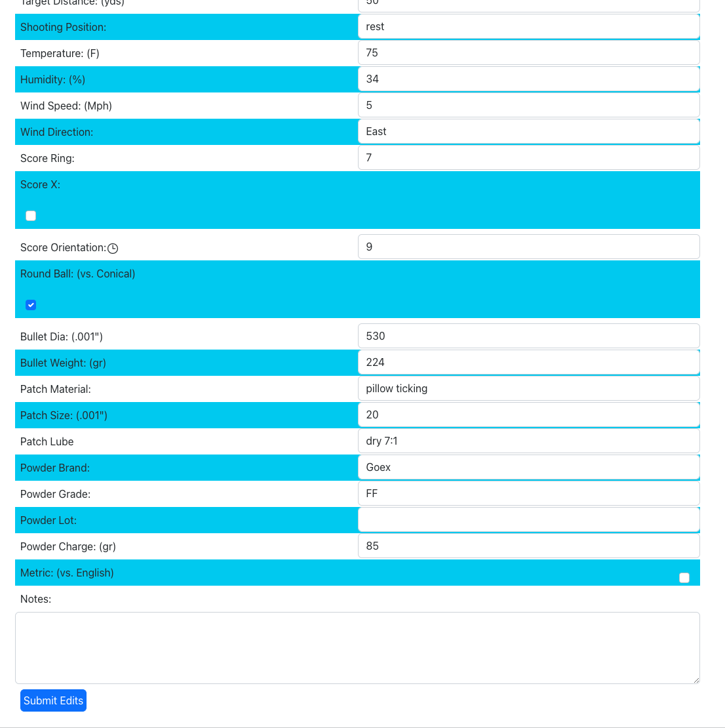Screen dimensions: 725x728
Task: Edit the Humidity value field
Action: click(x=528, y=79)
